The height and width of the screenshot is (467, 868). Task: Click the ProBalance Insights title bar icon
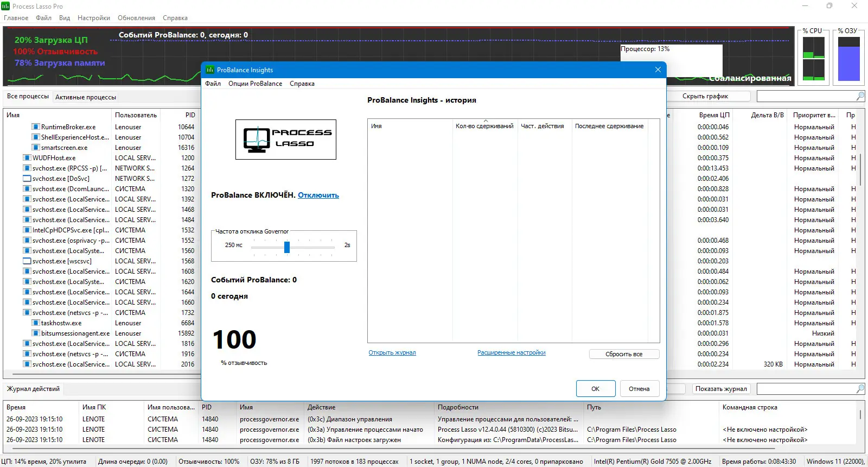coord(210,70)
